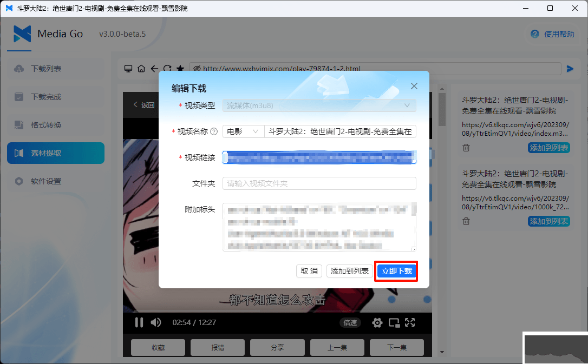The width and height of the screenshot is (588, 364).
Task: Enter fullscreen video mode
Action: tap(410, 322)
